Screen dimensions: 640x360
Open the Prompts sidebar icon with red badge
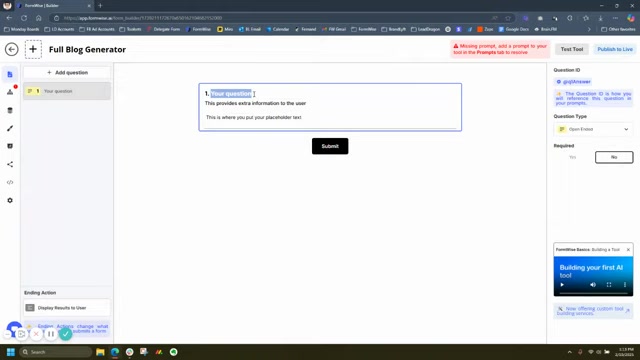click(x=10, y=92)
